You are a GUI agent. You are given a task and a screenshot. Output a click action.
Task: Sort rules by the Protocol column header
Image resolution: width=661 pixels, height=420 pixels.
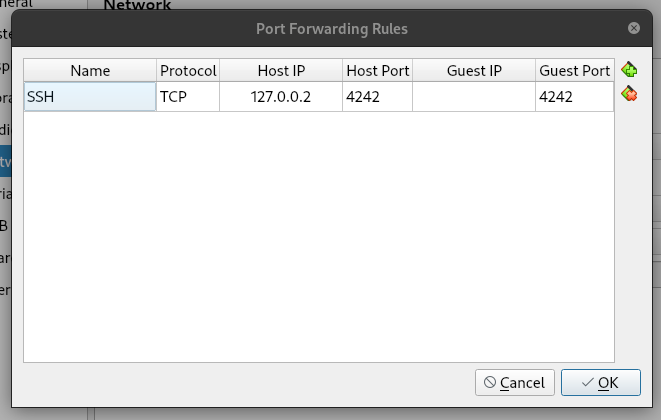coord(188,70)
